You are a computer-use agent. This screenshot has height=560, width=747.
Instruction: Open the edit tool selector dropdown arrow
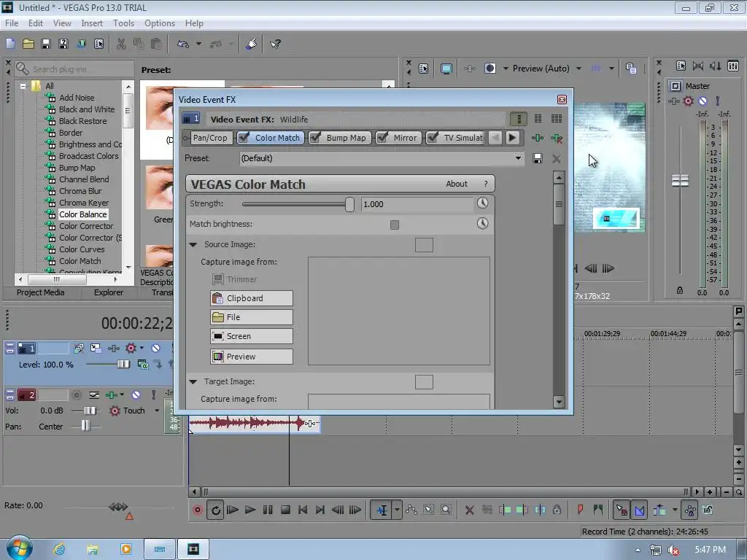pyautogui.click(x=397, y=510)
